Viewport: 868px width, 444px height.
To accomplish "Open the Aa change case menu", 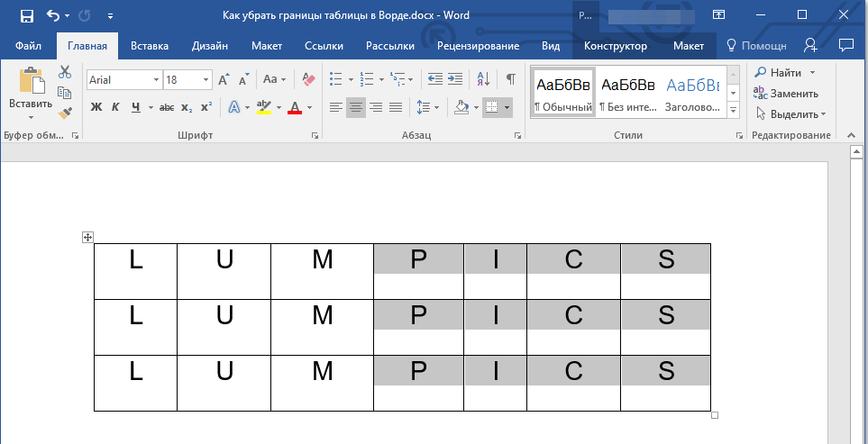I will pos(274,79).
